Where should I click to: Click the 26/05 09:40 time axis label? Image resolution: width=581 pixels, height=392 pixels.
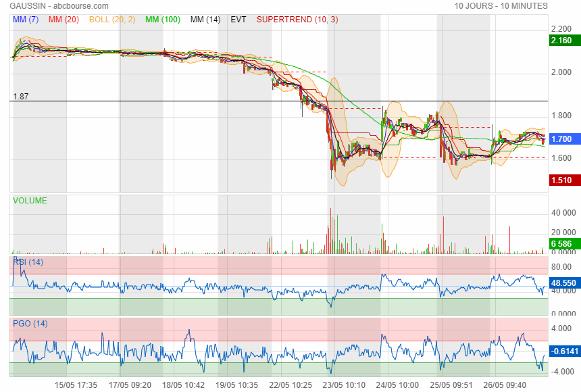[x=505, y=385]
